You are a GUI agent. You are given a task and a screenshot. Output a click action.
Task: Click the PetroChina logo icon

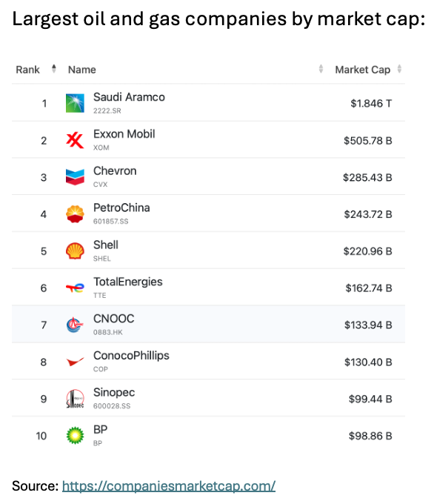click(x=75, y=214)
